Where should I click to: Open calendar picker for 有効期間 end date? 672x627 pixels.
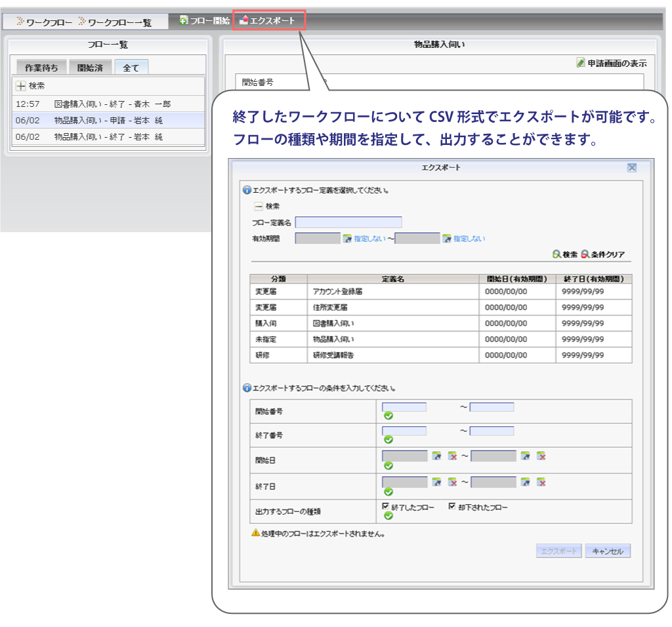446,239
